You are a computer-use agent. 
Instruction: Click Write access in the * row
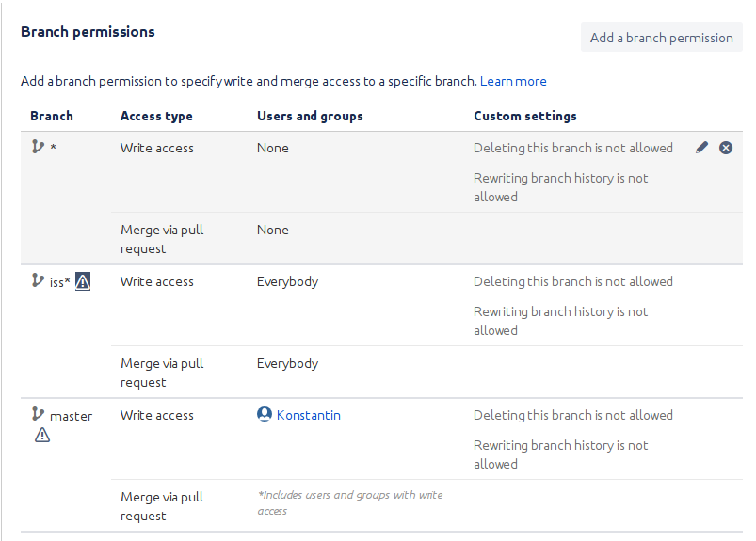(x=156, y=148)
